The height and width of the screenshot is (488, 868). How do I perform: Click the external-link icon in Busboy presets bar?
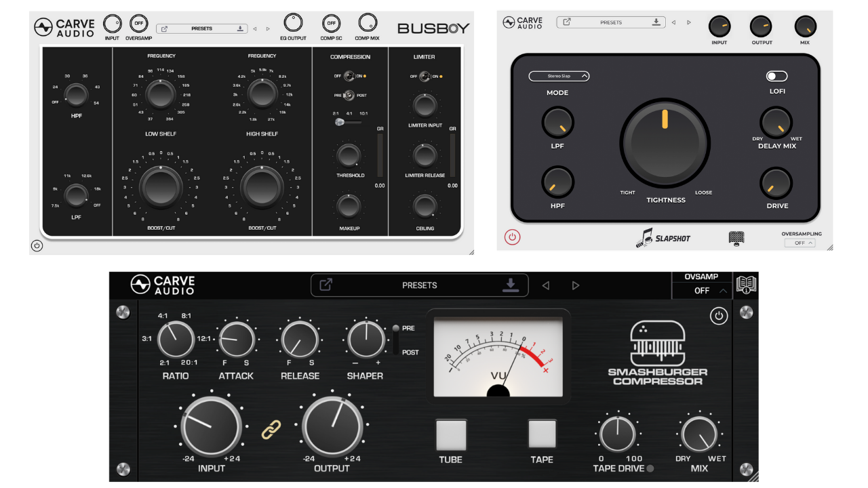coord(164,28)
